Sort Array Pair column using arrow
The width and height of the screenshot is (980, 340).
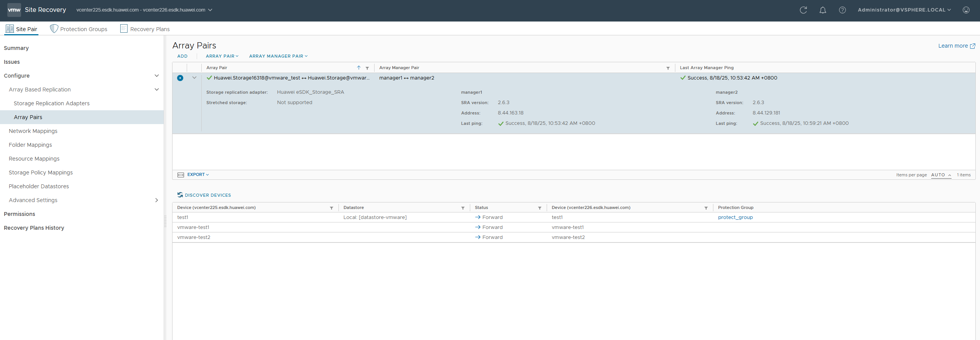[358, 68]
